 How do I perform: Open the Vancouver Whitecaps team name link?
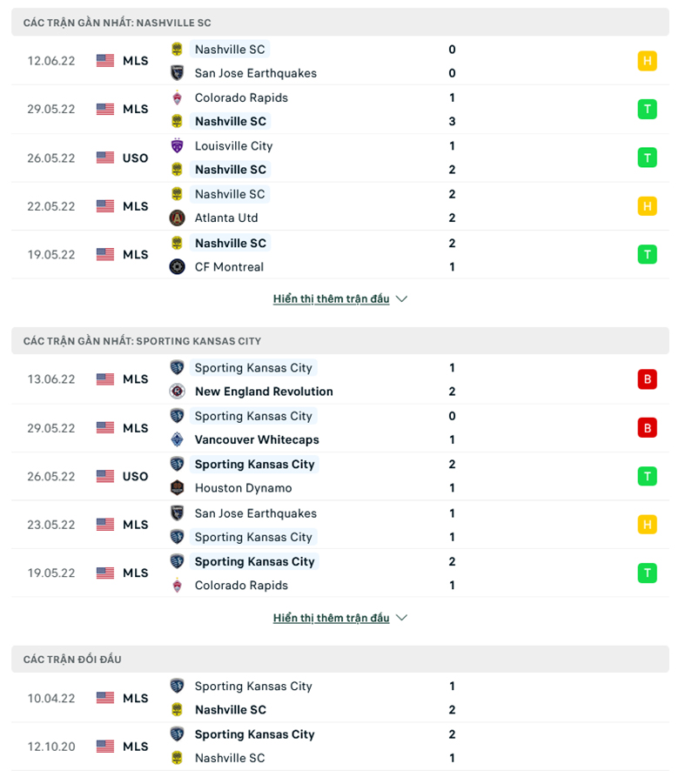tap(257, 440)
